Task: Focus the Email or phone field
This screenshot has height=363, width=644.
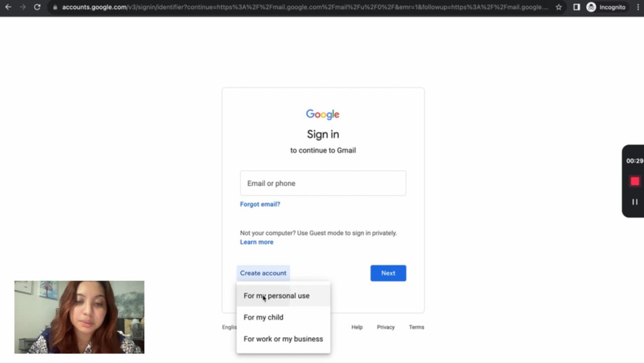Action: coord(323,183)
